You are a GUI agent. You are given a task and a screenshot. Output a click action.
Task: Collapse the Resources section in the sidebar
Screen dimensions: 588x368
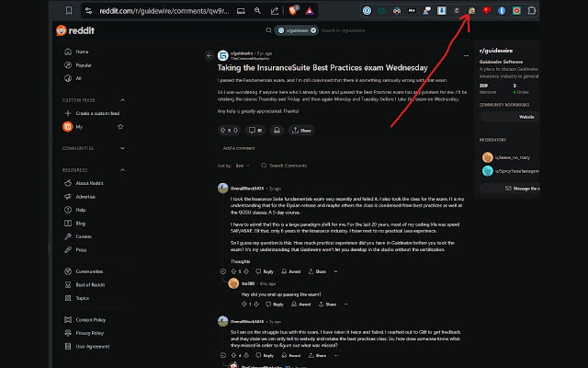click(x=122, y=170)
